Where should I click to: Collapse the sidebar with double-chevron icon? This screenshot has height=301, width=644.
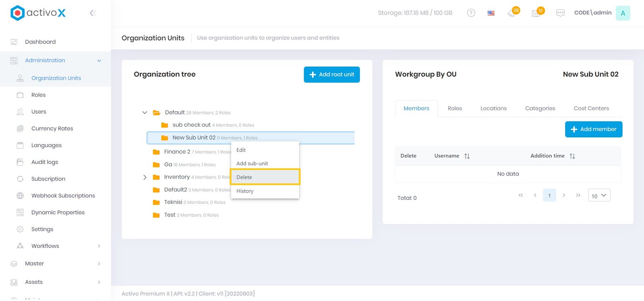coord(93,13)
